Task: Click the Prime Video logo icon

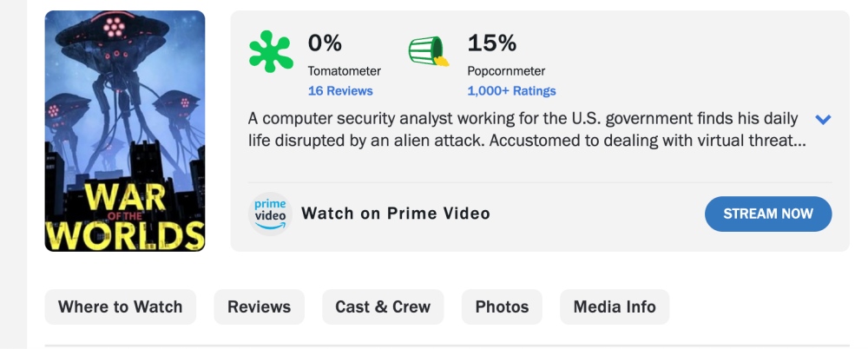Action: point(270,214)
